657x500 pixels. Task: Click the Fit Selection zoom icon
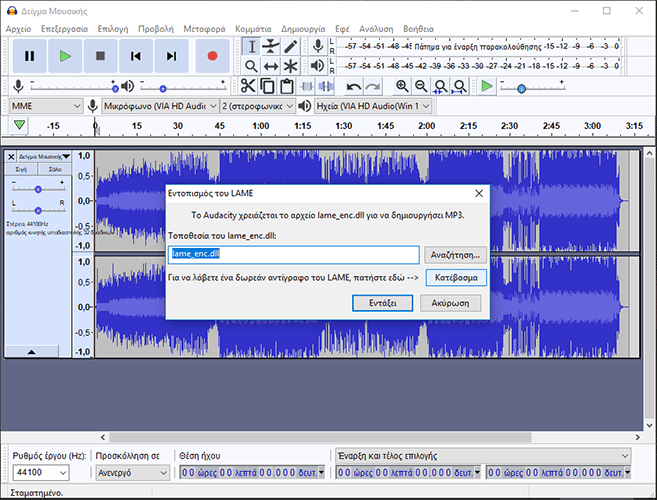(440, 86)
